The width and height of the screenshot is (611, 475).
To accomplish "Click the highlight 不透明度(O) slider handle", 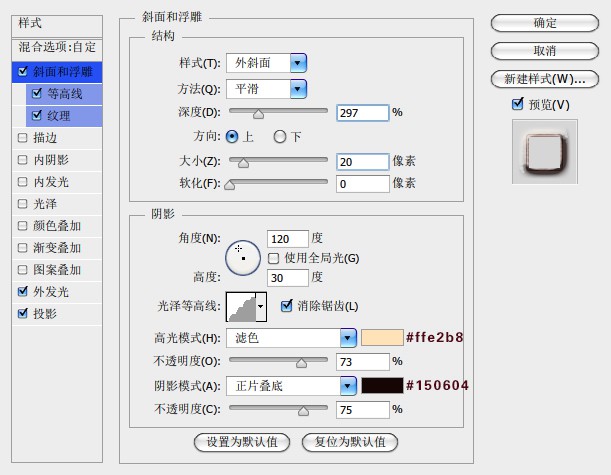I will tap(301, 363).
